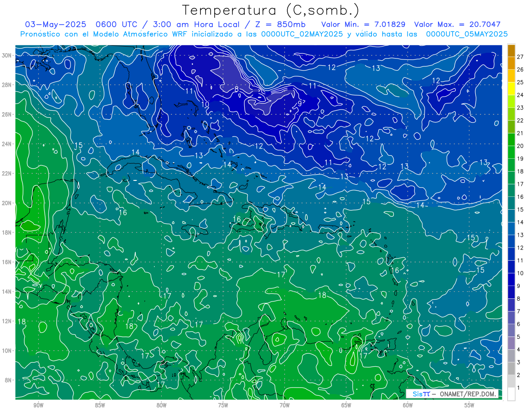Click the "Valor Min. = 7.01829" text
532x411 pixels.
pyautogui.click(x=364, y=24)
